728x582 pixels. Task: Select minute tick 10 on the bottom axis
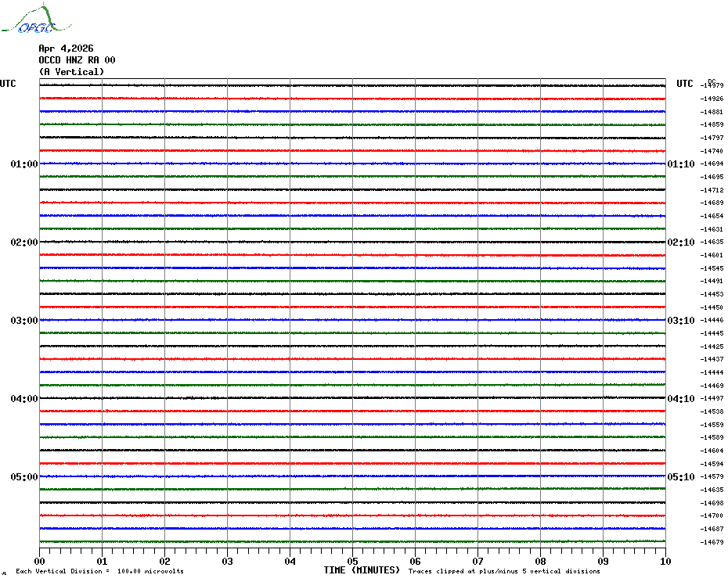point(665,561)
